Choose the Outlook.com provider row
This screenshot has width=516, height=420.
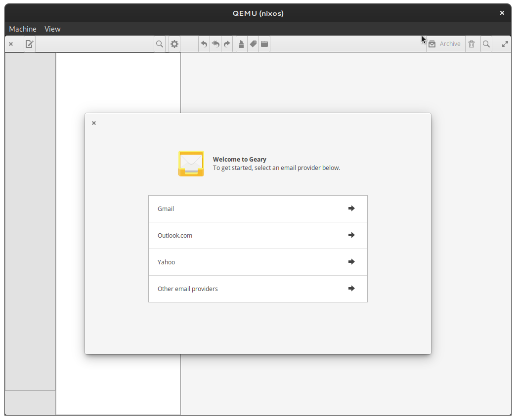point(258,236)
